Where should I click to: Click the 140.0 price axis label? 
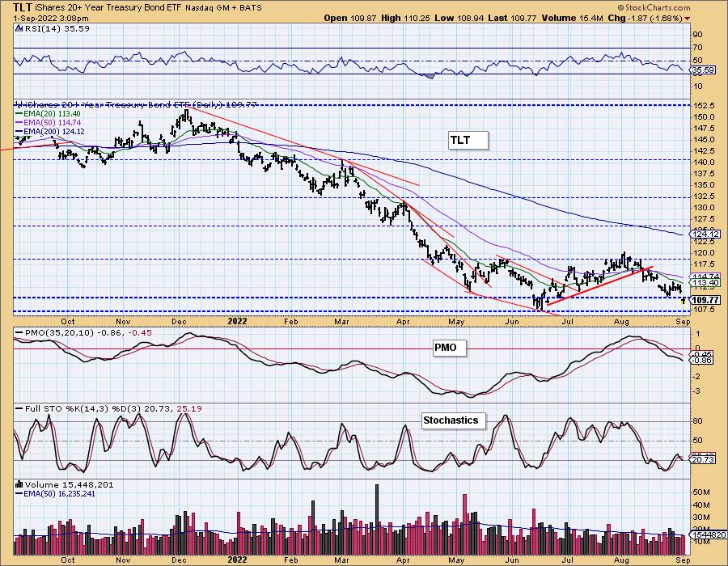click(x=704, y=163)
